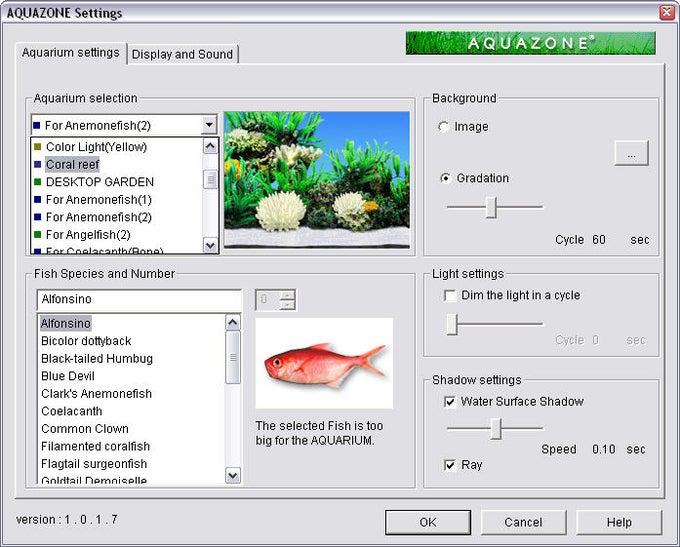Select the Gradation background radio button
680x547 pixels.
(445, 178)
